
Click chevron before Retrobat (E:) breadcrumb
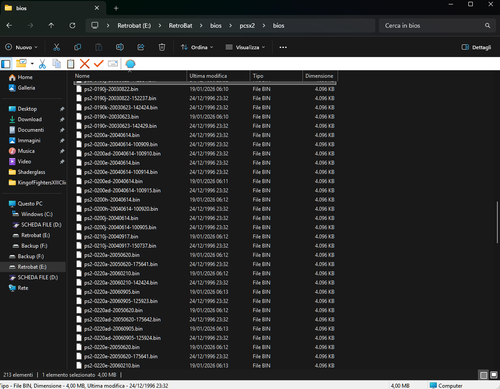point(108,26)
